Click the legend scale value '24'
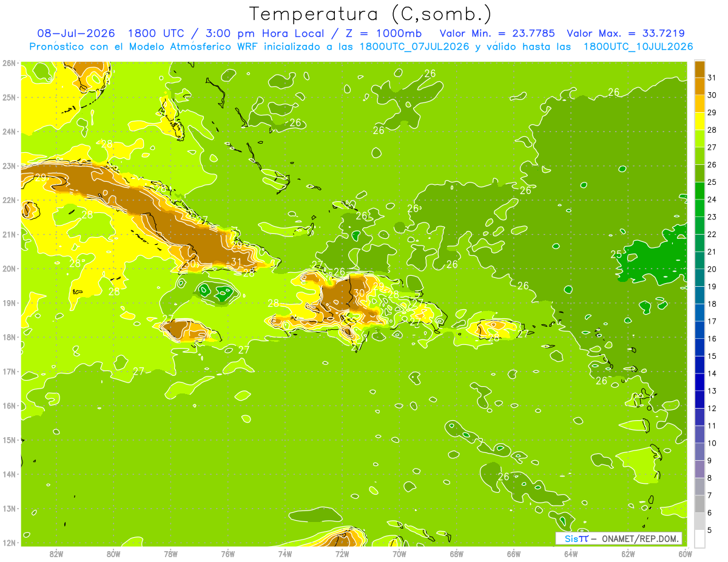The image size is (728, 562). (712, 199)
